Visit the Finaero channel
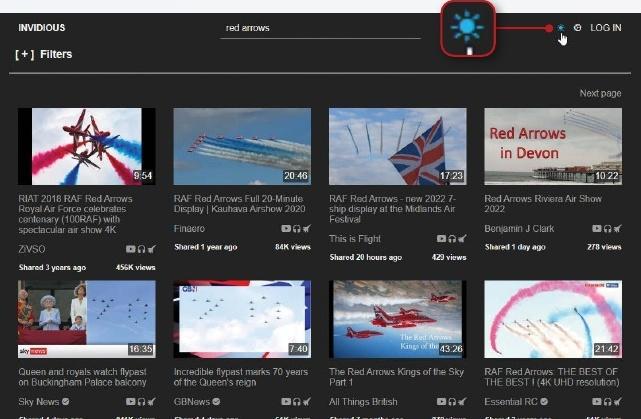Image resolution: width=641 pixels, height=419 pixels. tap(189, 229)
